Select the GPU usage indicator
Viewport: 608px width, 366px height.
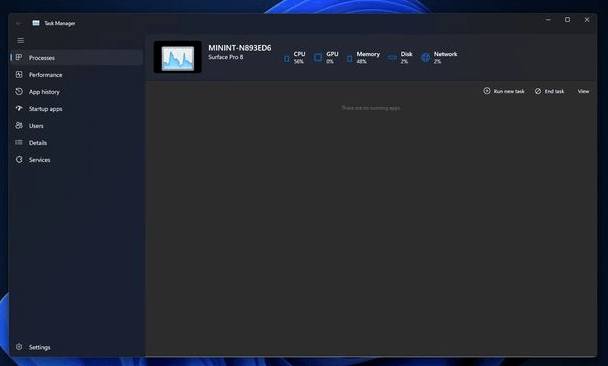[x=326, y=57]
